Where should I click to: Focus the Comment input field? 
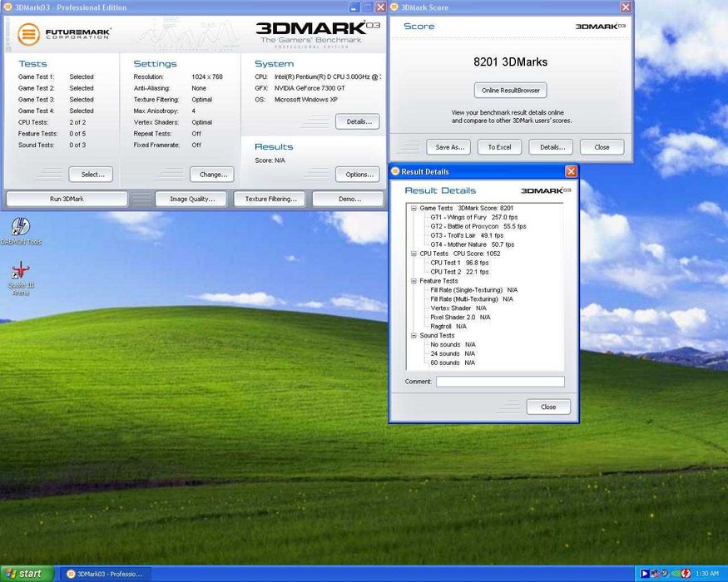point(500,382)
